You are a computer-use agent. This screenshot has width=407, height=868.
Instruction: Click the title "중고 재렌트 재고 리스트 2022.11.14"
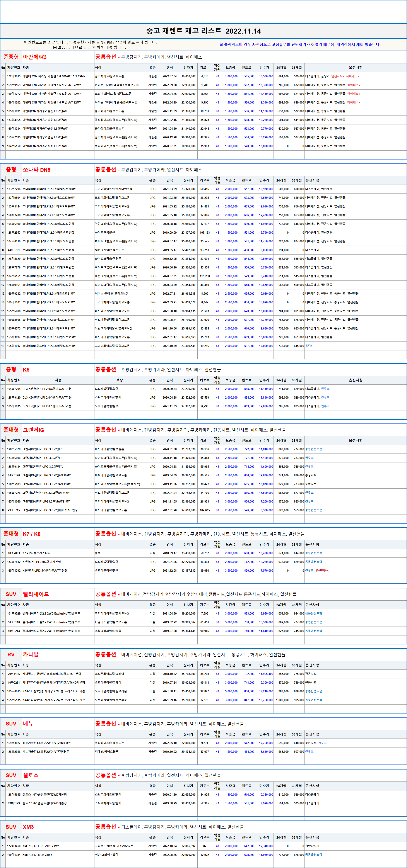[x=203, y=31]
